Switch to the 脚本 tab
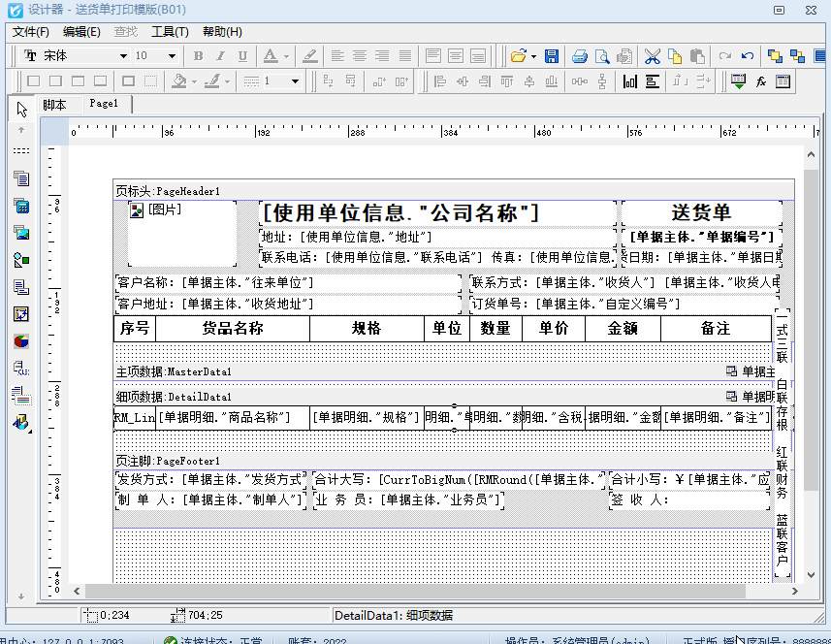Image resolution: width=831 pixels, height=644 pixels. coord(55,105)
